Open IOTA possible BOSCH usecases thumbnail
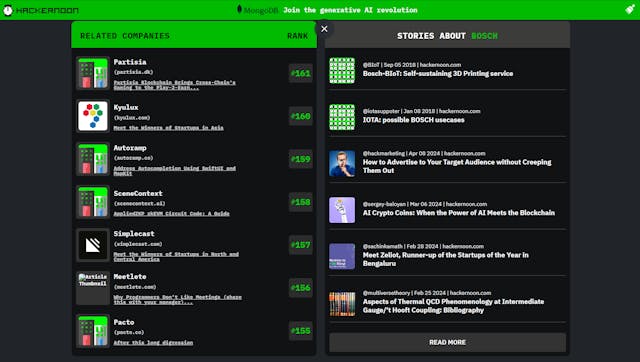 pos(342,117)
